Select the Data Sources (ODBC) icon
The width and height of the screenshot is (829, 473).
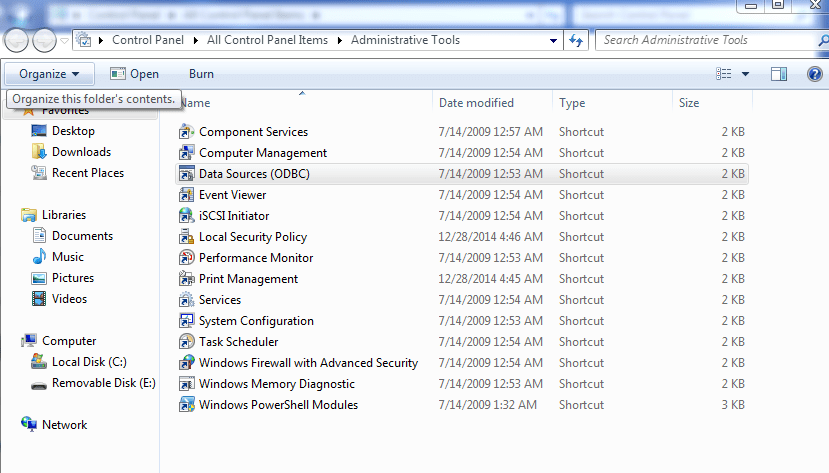(186, 174)
